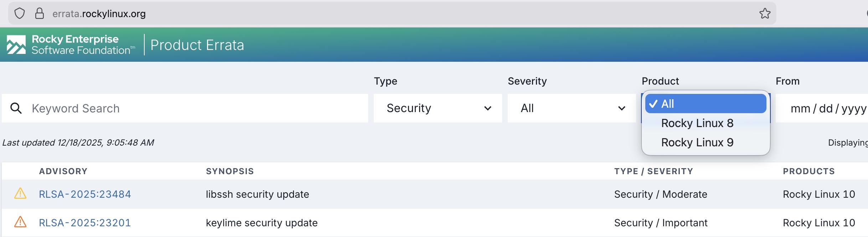Open advisory RLSA-2025:23201 link
Viewport: 868px width, 237px height.
click(85, 223)
